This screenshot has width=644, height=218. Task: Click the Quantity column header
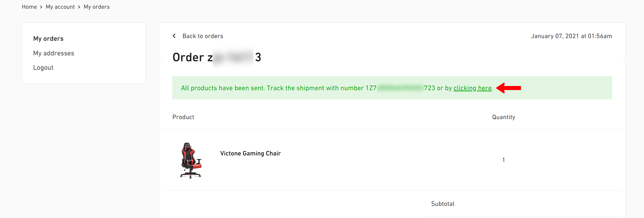503,117
